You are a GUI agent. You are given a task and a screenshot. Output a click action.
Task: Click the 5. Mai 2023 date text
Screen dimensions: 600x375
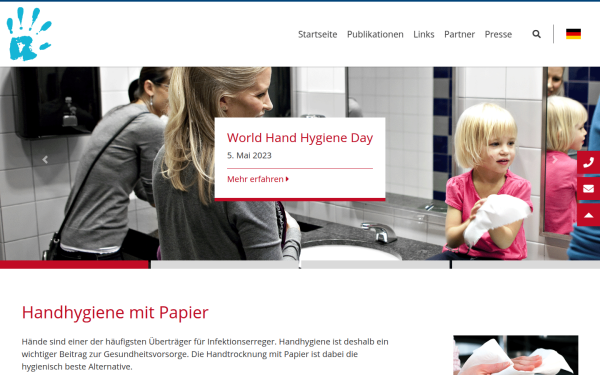click(x=249, y=156)
